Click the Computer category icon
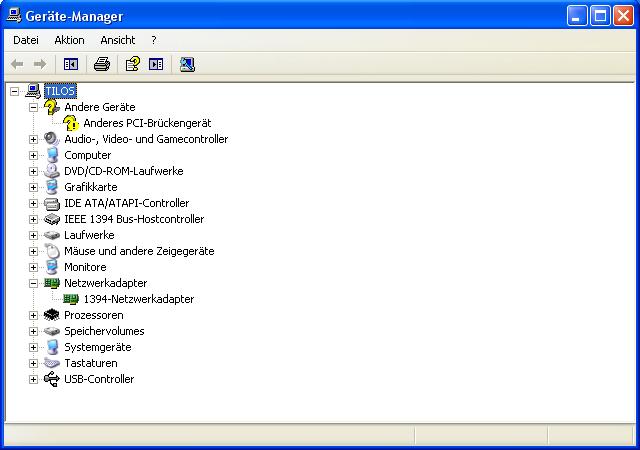Screen dimensions: 640x450 click(x=52, y=155)
